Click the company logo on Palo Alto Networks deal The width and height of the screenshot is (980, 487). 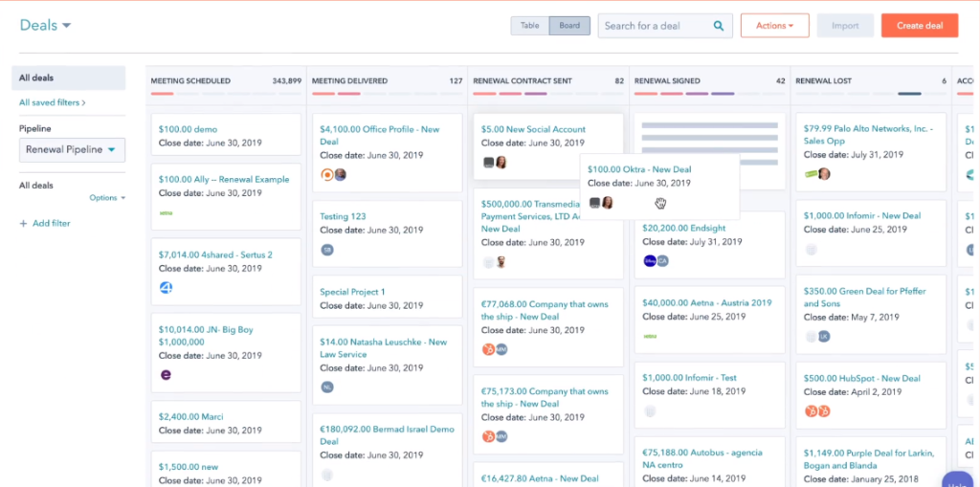pyautogui.click(x=812, y=174)
